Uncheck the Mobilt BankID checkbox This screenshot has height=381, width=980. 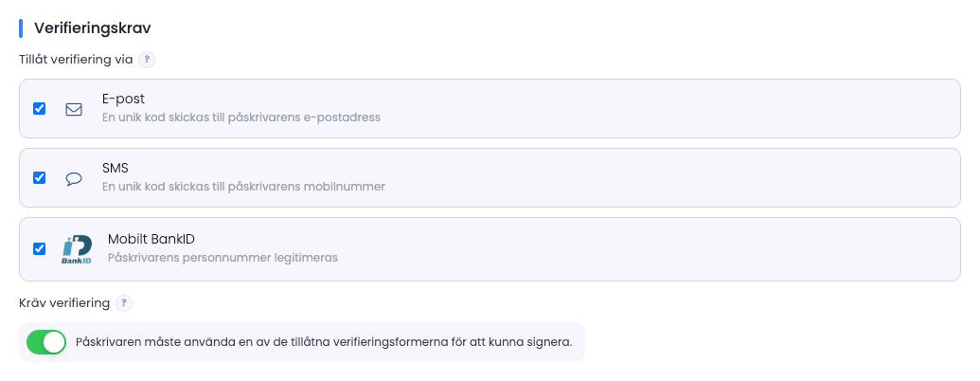coord(40,249)
